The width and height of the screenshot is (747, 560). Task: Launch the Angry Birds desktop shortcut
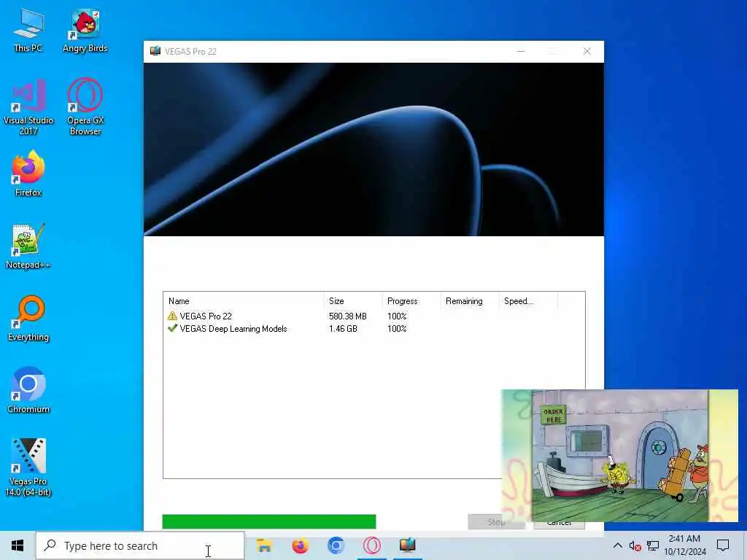point(85,29)
